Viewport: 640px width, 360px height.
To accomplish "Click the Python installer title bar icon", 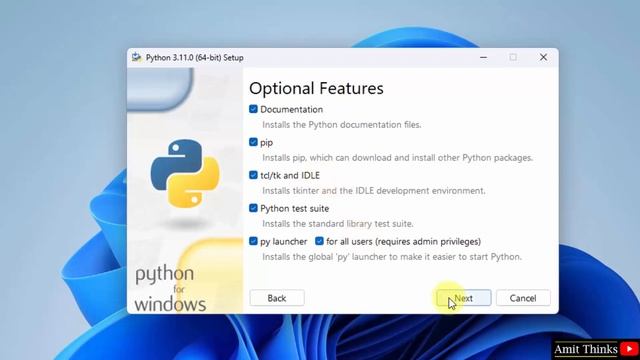I will click(x=136, y=58).
